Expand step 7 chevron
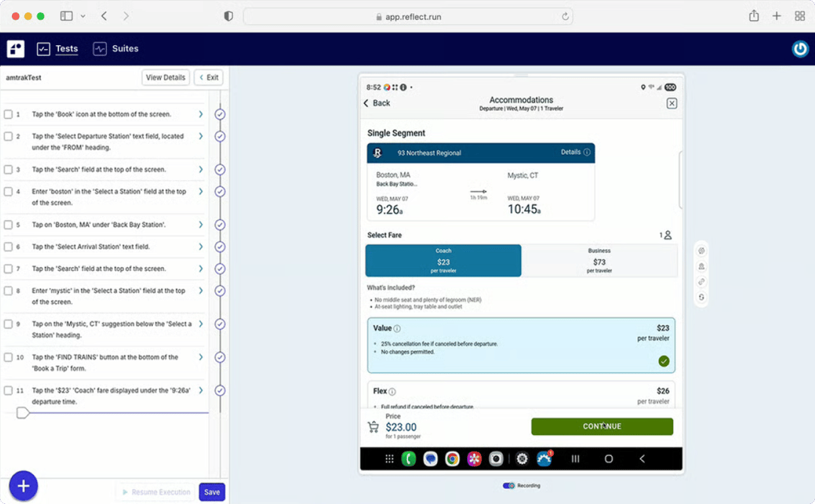Screen dimensions: 815x504 (x=201, y=268)
